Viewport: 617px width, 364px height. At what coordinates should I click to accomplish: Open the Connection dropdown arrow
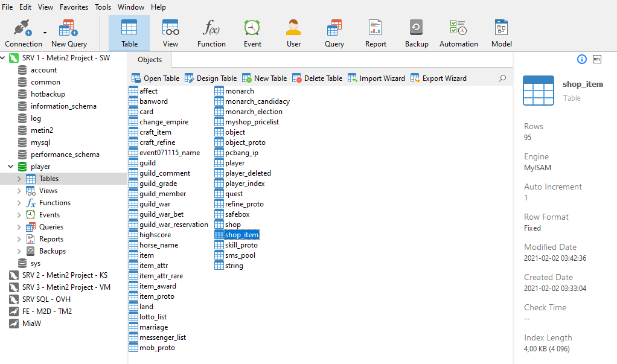tap(45, 33)
